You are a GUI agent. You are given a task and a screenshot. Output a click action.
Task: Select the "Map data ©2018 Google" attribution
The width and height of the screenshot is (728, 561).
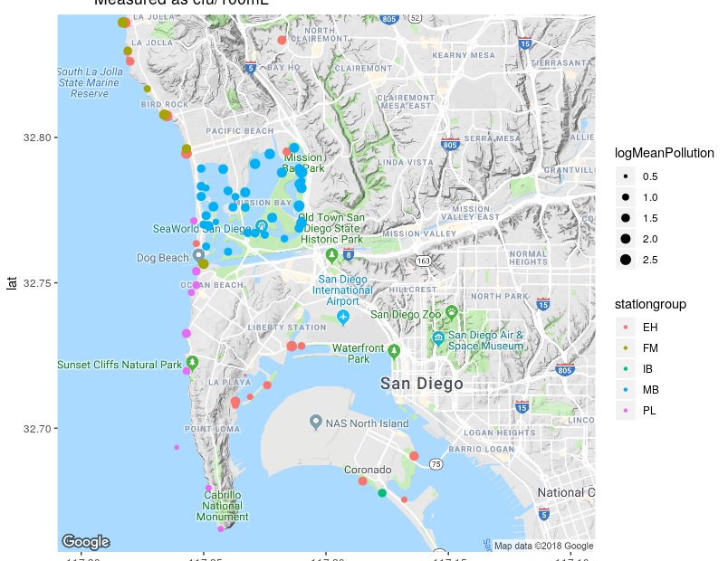pos(543,546)
